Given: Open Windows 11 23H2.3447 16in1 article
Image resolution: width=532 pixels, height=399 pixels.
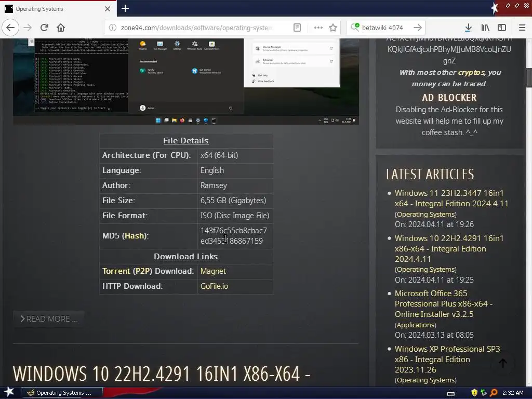Looking at the screenshot, I should tap(451, 198).
